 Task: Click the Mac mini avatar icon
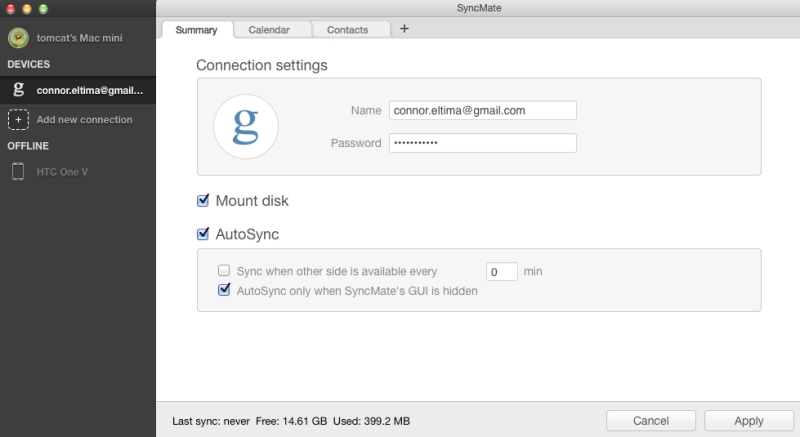(x=18, y=38)
